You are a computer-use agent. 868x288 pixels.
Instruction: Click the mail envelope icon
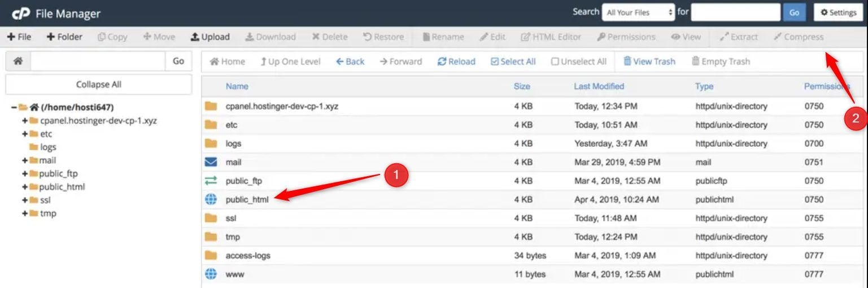point(211,162)
